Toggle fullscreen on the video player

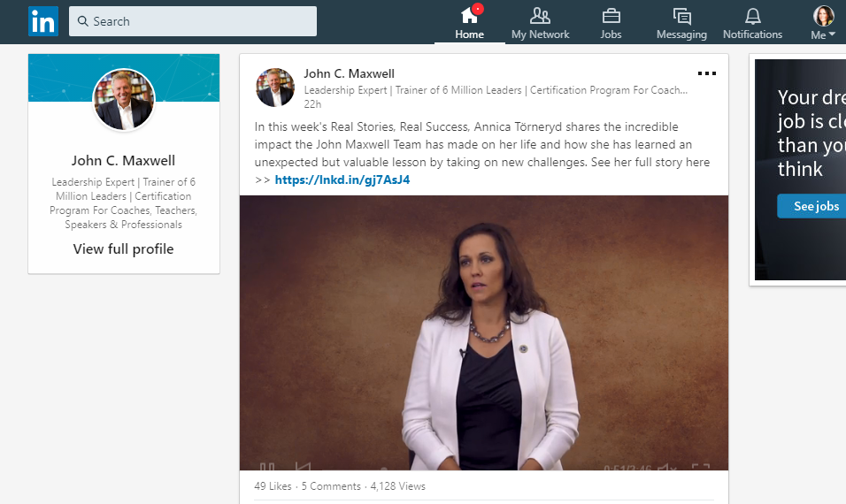[700, 468]
